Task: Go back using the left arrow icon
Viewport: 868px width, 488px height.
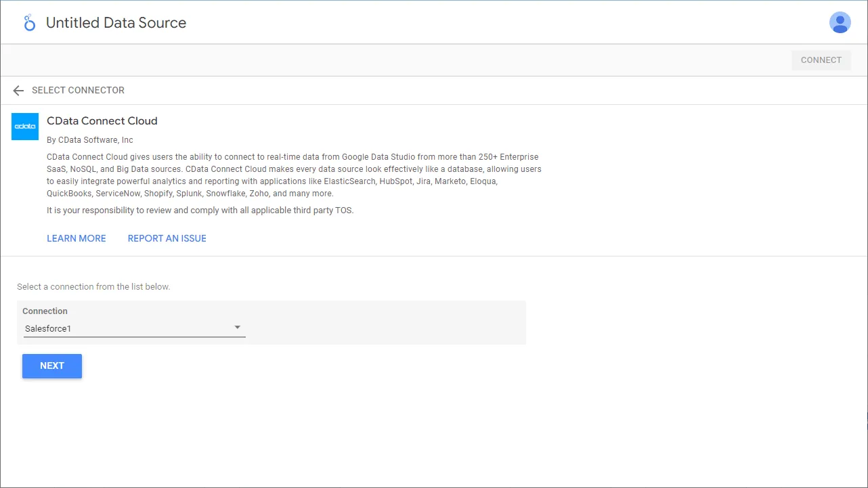Action: point(18,91)
